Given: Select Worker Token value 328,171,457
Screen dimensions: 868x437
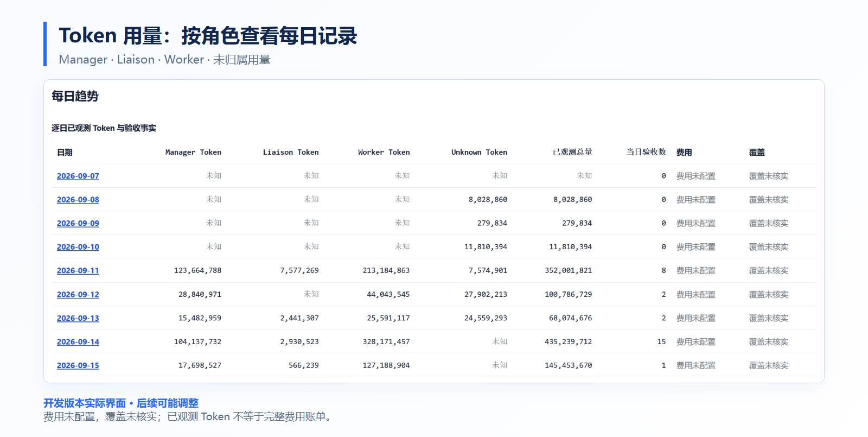Looking at the screenshot, I should [x=386, y=341].
